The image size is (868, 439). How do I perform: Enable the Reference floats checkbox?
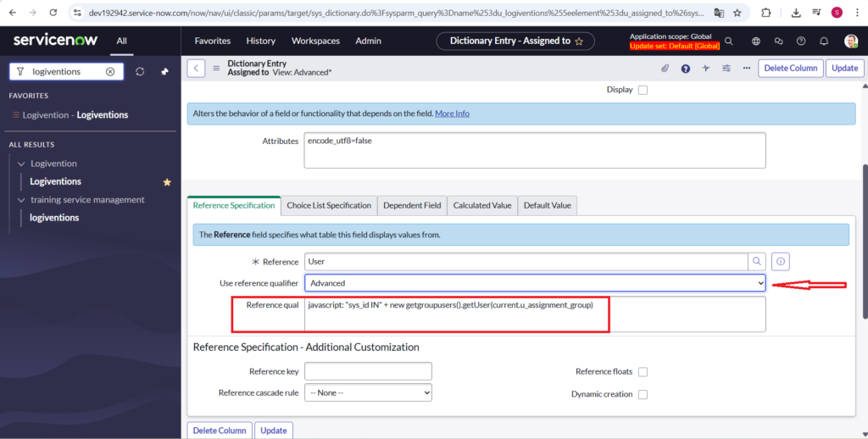[643, 372]
